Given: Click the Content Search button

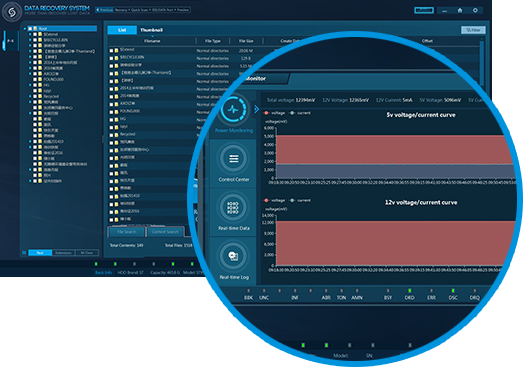Looking at the screenshot, I should (165, 232).
